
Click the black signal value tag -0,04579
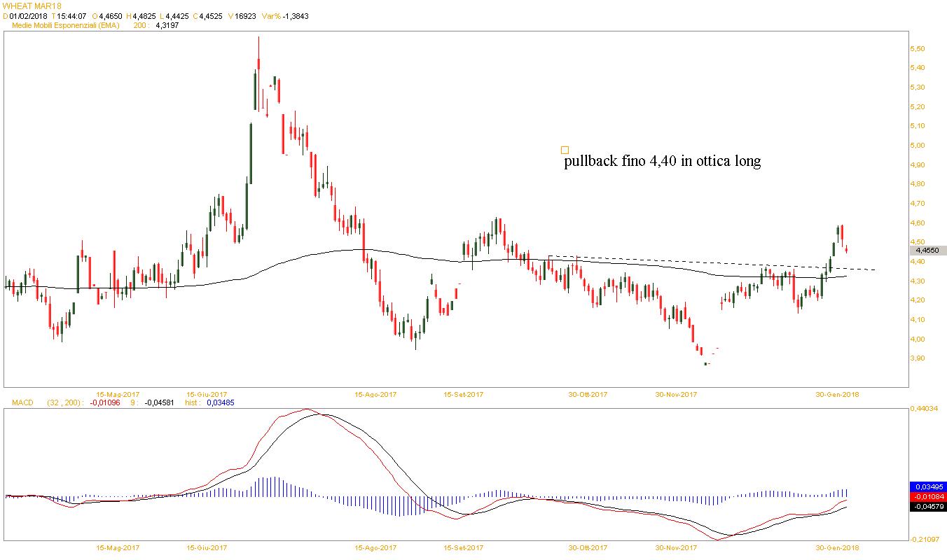point(927,506)
